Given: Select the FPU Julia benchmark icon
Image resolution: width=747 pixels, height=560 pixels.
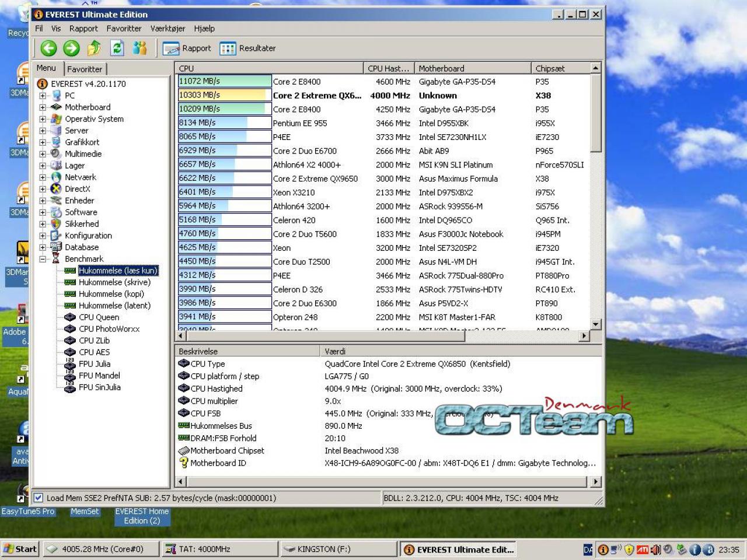Looking at the screenshot, I should tap(70, 364).
